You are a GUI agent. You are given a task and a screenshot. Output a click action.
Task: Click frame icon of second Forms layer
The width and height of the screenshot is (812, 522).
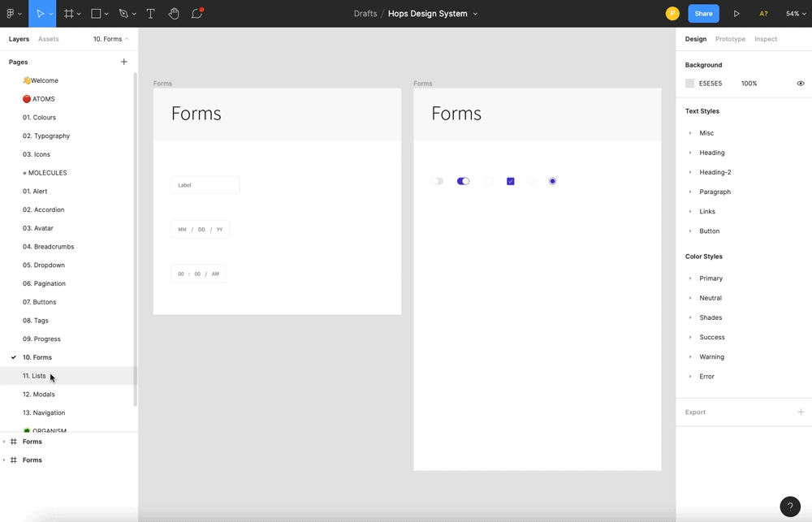[x=14, y=459]
